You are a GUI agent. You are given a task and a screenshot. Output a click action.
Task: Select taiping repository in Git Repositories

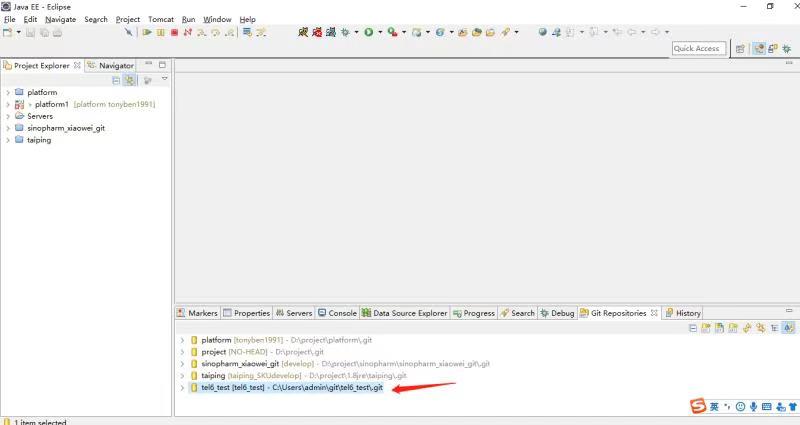(x=298, y=376)
